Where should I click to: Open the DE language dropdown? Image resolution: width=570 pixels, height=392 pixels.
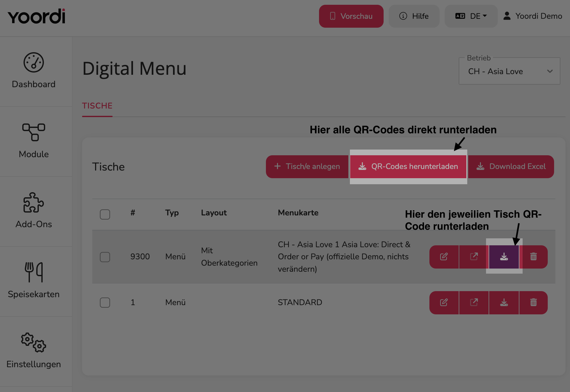pyautogui.click(x=471, y=16)
